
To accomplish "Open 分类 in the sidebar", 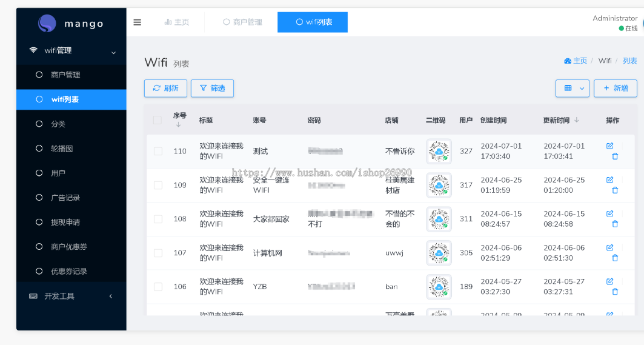I will (x=71, y=124).
